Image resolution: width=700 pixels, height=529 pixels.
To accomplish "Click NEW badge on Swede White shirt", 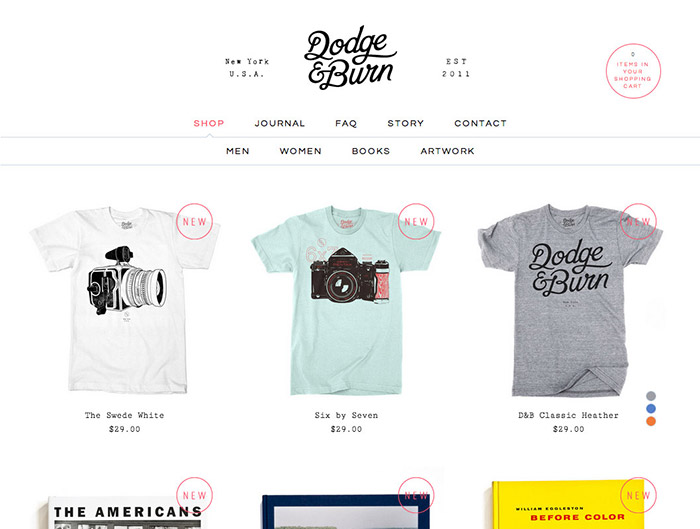I will pyautogui.click(x=194, y=221).
